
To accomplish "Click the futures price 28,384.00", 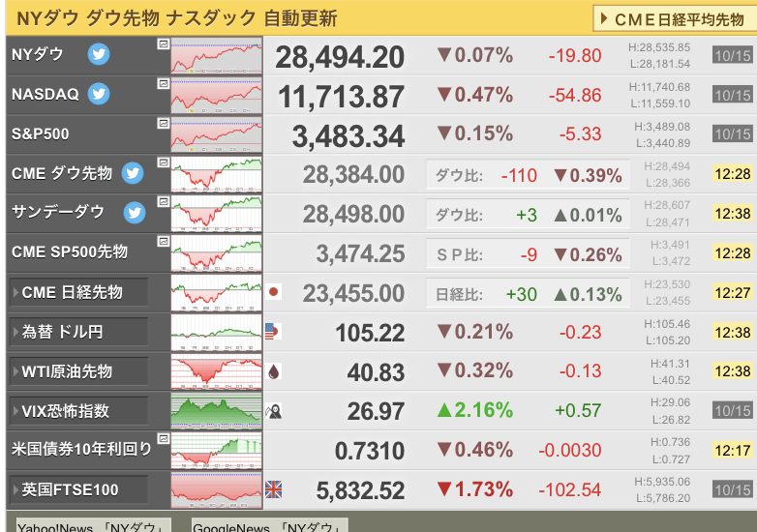I will [x=353, y=175].
